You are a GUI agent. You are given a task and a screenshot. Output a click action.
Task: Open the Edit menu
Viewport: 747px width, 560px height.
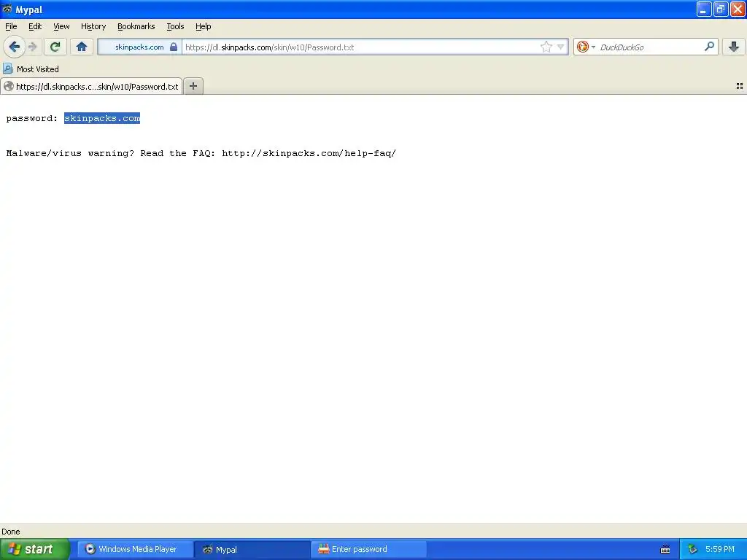pos(35,26)
